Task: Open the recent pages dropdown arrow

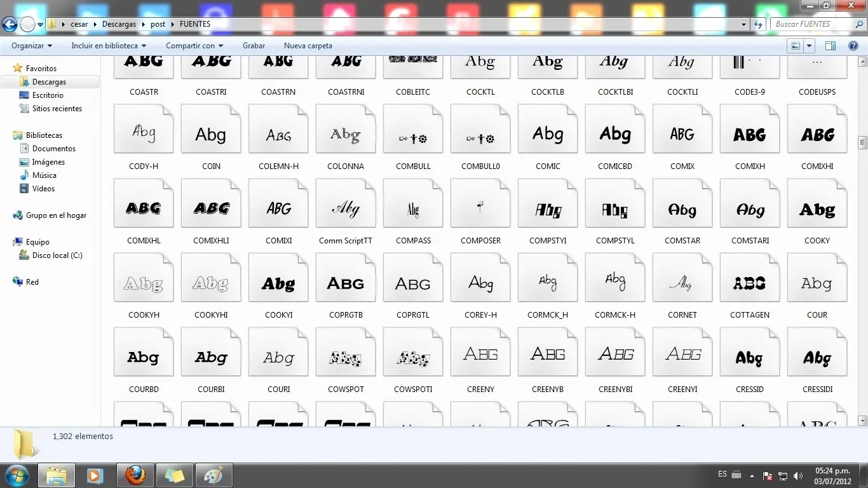Action: [41, 24]
